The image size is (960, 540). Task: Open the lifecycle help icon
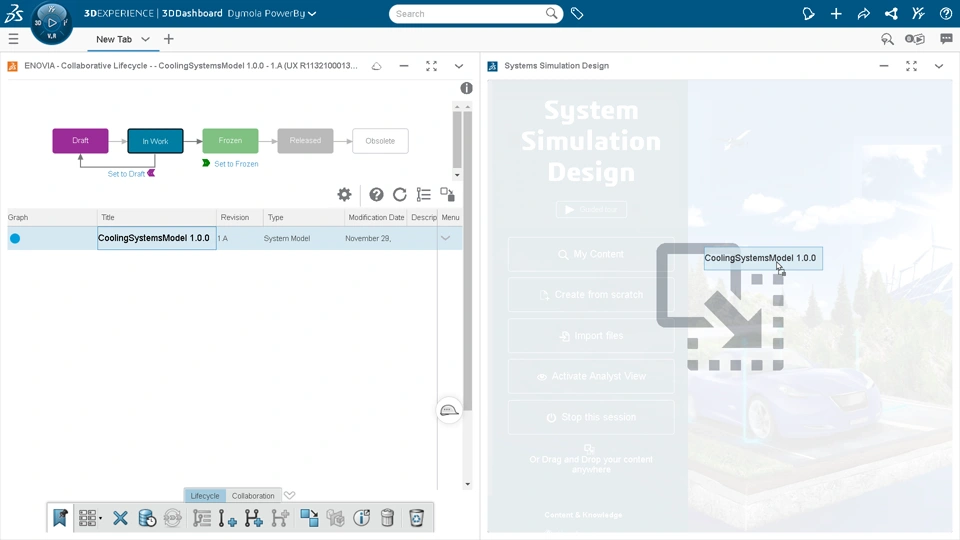[376, 195]
